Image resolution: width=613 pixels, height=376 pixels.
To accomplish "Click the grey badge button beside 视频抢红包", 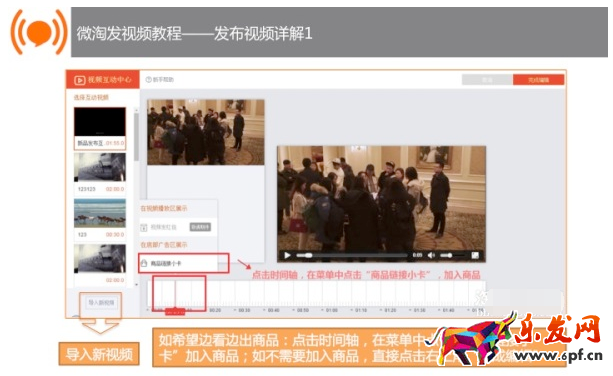I will [200, 227].
